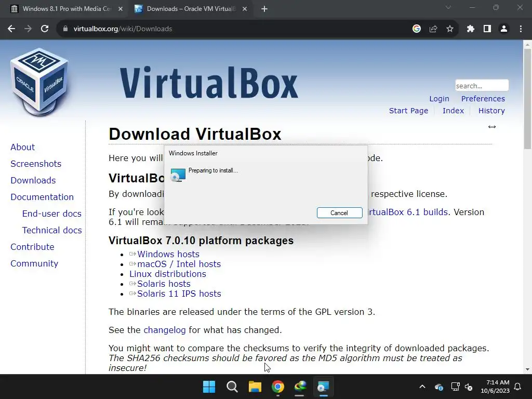Open the changelog link
Screen dimensions: 532x399
click(165, 330)
